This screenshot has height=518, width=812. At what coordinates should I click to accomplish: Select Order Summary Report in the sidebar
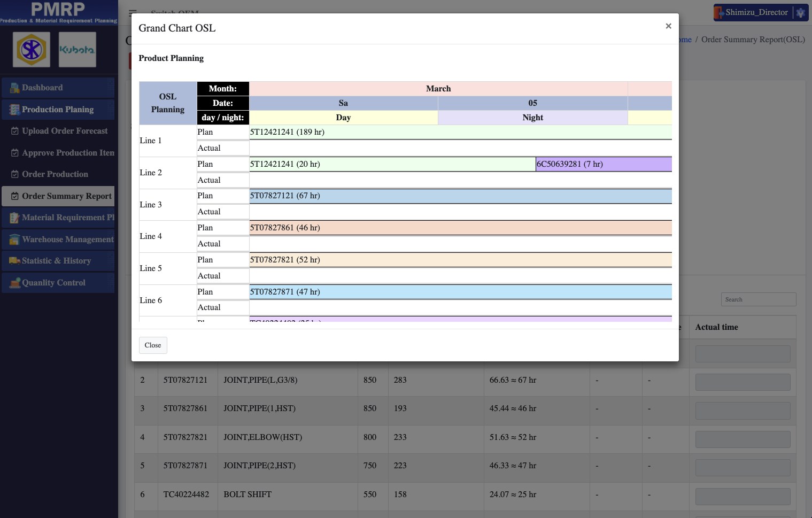(66, 196)
